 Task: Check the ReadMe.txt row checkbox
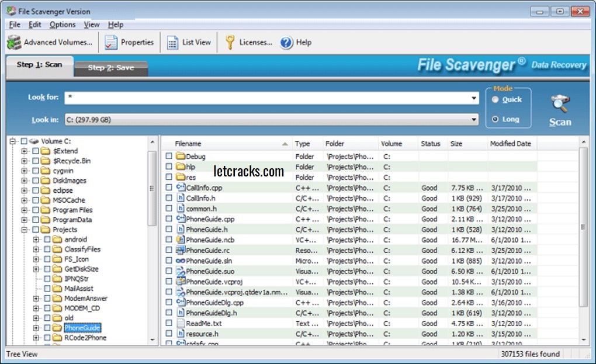coord(169,323)
